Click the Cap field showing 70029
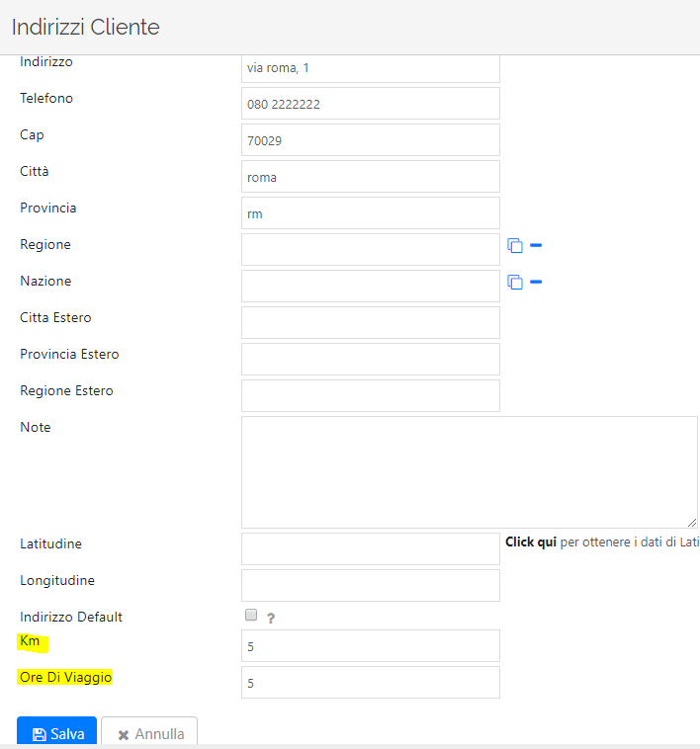 coord(371,140)
